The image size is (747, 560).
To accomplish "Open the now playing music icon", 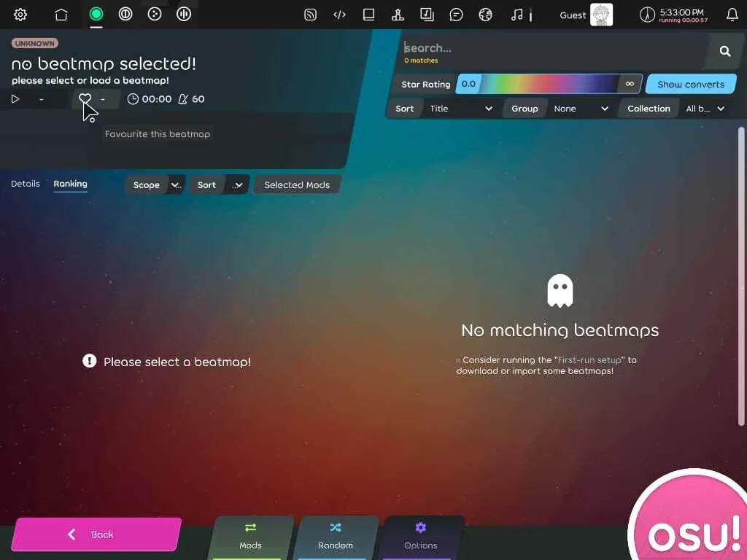I will 517,15.
